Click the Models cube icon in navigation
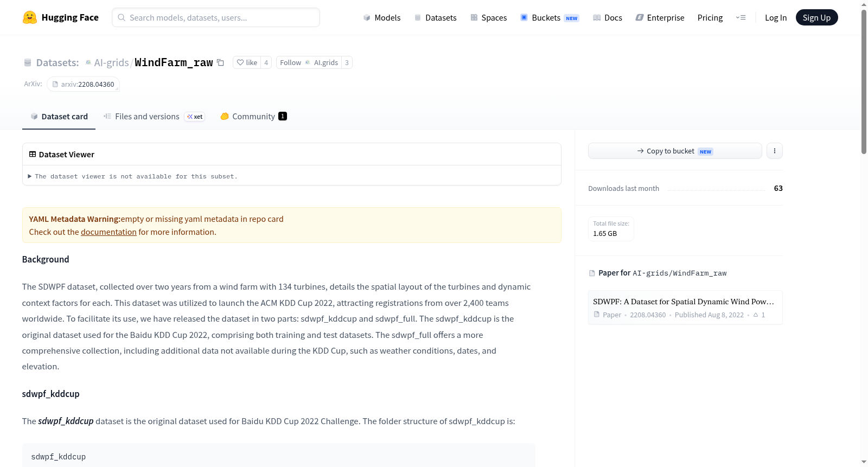 [367, 17]
